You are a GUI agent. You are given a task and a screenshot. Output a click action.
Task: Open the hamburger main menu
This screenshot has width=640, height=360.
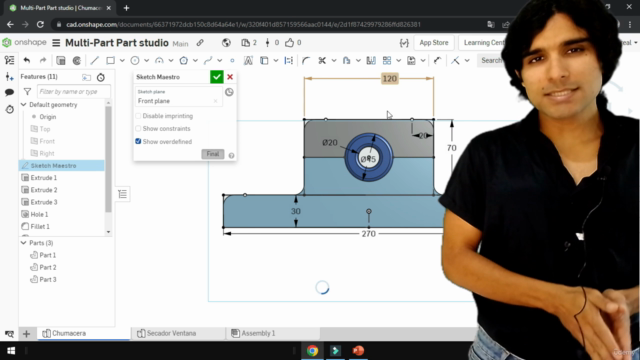tap(56, 43)
